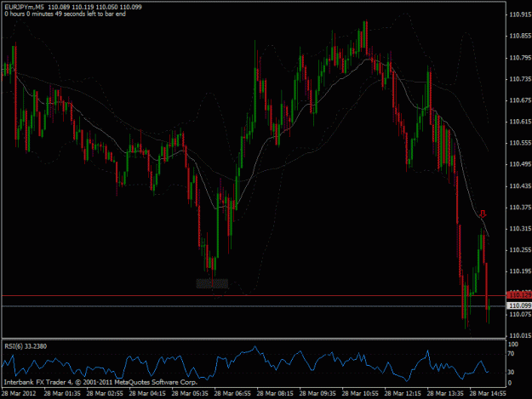Click the 28 Mar 06:55 time label
Screen dimensions: 532x399
pos(232,393)
